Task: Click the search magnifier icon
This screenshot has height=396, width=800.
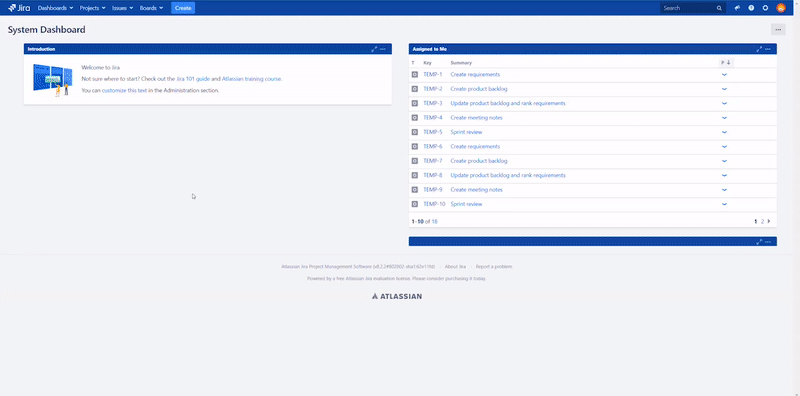Action: (719, 8)
